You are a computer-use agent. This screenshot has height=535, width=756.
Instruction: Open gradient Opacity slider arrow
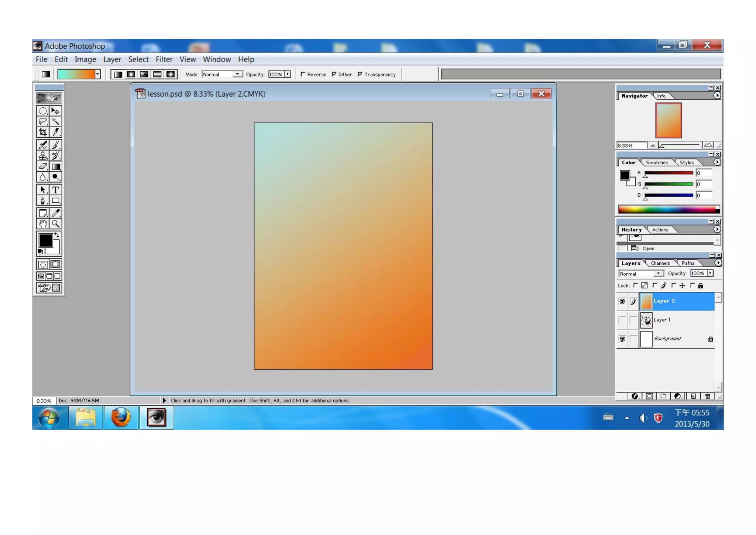pos(288,74)
